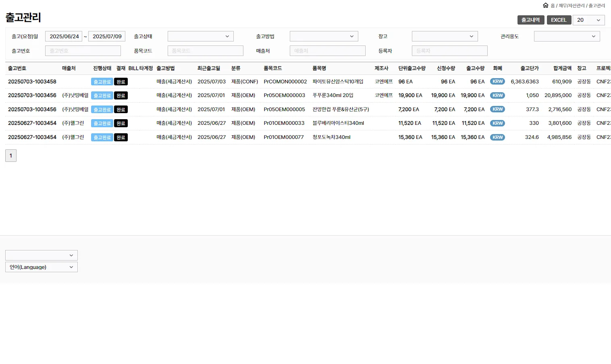Click KRW badge in 청포도녹차340ml row
The image size is (611, 364).
point(497,137)
